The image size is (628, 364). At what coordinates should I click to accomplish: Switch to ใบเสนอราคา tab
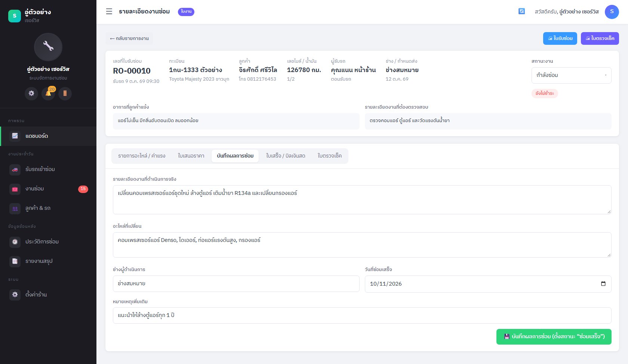[x=191, y=156]
